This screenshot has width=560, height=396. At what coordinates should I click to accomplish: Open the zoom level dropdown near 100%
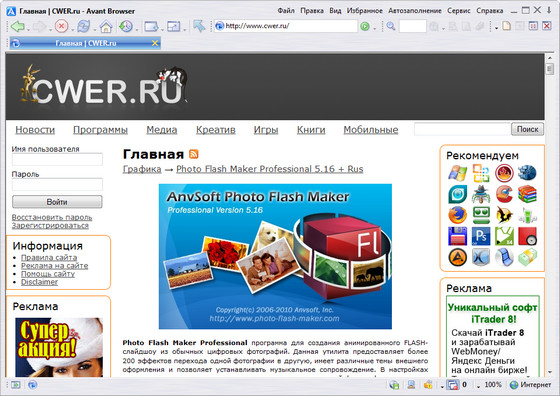tap(479, 386)
